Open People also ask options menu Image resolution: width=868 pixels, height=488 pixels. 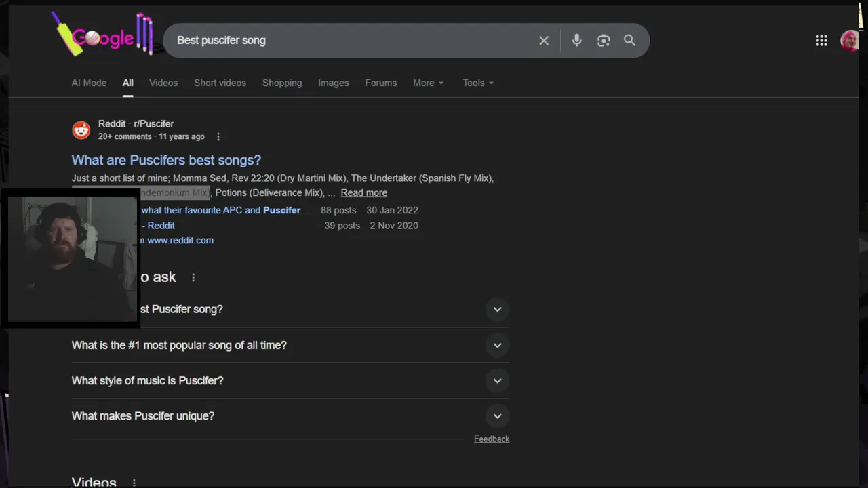pos(193,277)
